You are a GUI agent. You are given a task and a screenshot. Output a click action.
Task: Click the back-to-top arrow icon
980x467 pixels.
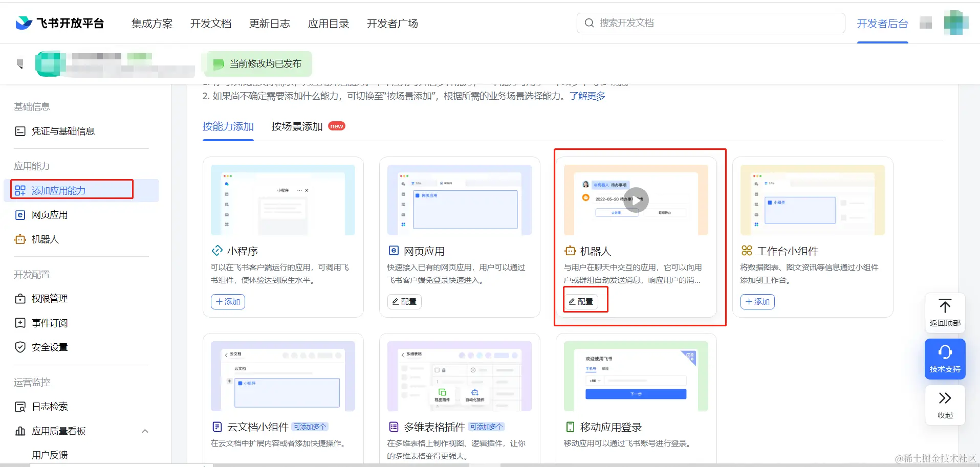coord(945,306)
